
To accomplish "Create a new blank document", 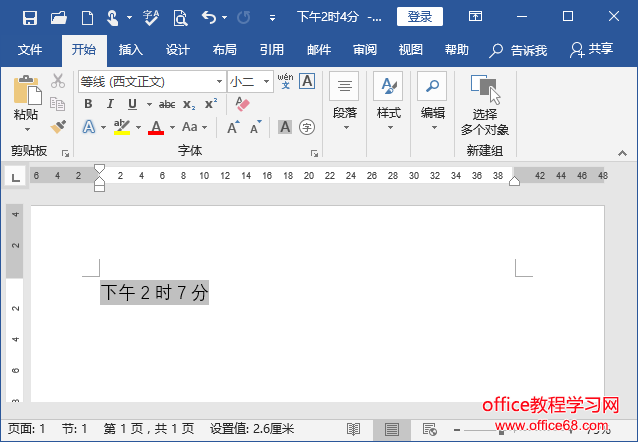I will click(x=87, y=18).
